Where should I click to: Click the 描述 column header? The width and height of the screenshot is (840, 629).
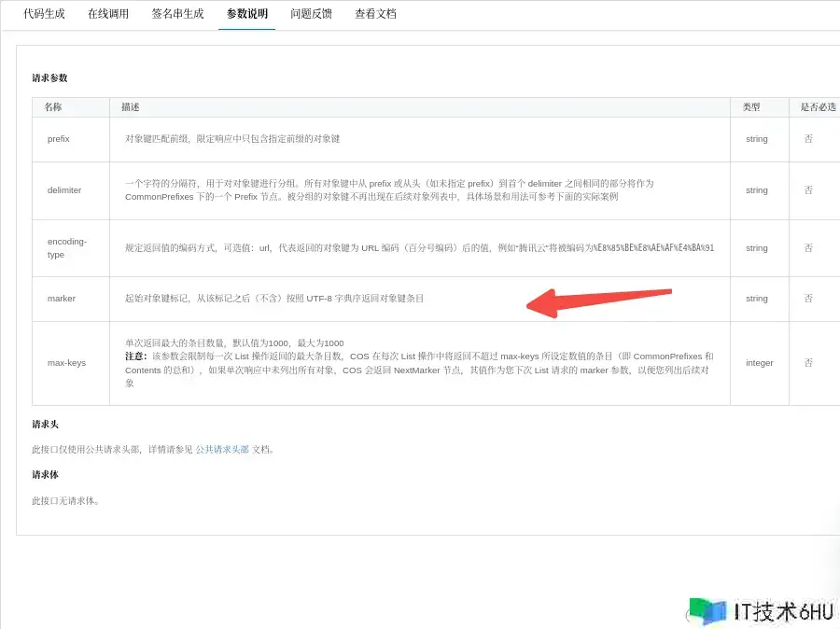click(131, 107)
